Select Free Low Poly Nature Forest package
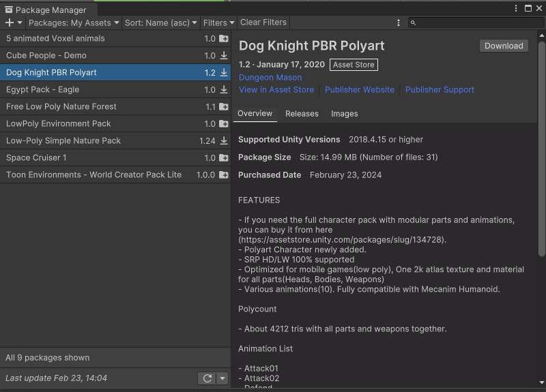 point(115,106)
